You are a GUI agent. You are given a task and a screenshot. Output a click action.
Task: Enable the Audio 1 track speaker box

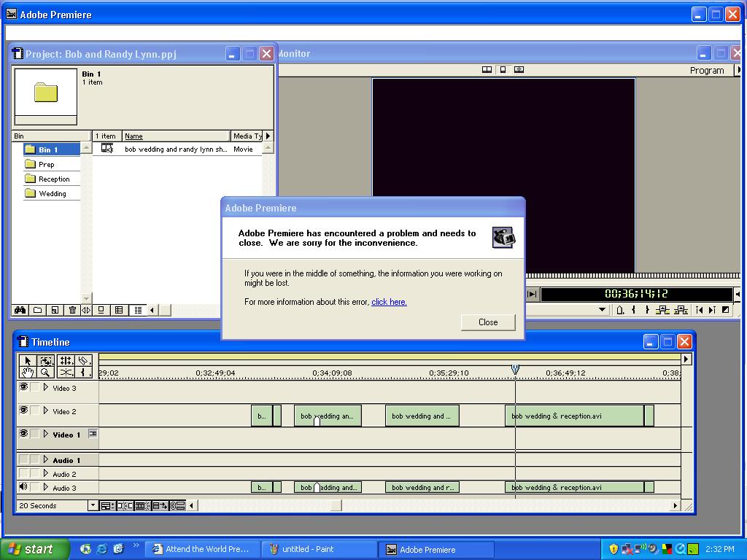pyautogui.click(x=23, y=459)
